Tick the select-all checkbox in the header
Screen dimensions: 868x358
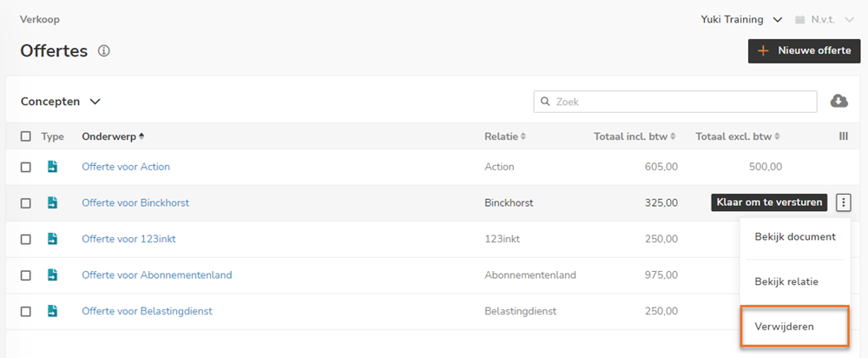(25, 136)
